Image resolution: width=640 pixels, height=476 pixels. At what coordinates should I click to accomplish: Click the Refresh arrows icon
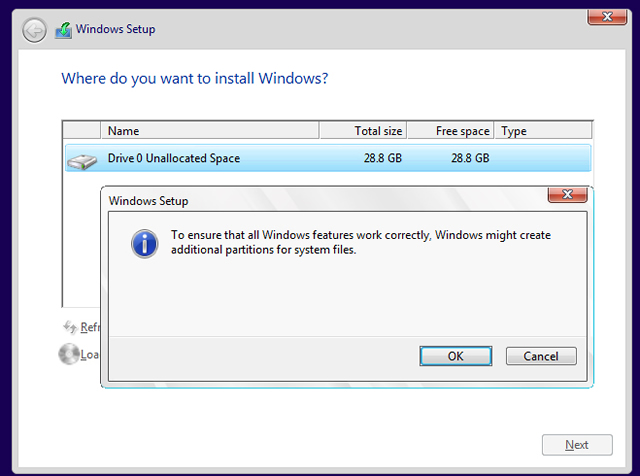click(x=70, y=327)
